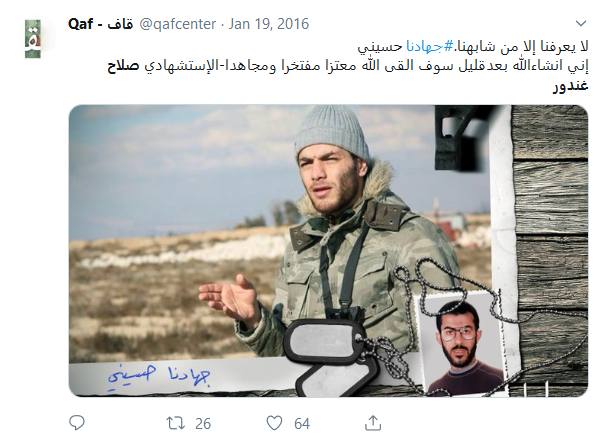Visit the @qafcenter handle
Viewport: 596px width, 447px height.
[178, 24]
